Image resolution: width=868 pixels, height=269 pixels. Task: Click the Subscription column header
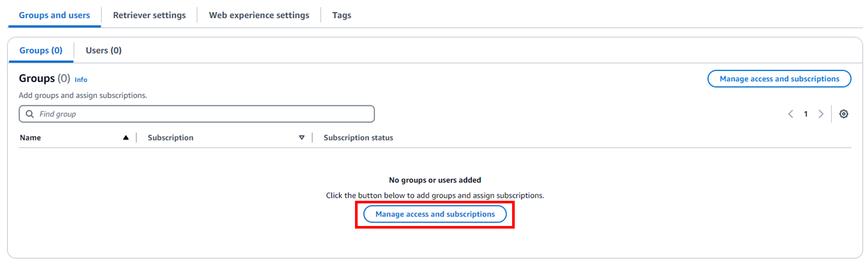pos(171,138)
